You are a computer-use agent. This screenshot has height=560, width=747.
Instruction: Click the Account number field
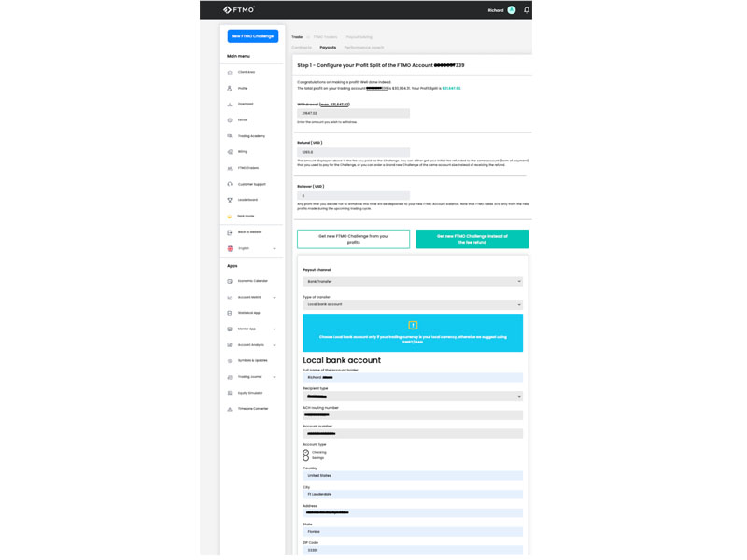click(413, 434)
